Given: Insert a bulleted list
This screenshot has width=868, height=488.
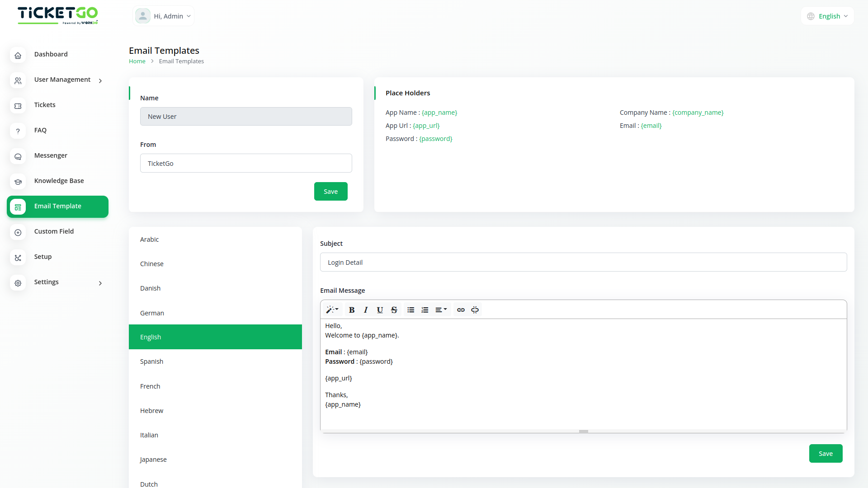Looking at the screenshot, I should (410, 310).
